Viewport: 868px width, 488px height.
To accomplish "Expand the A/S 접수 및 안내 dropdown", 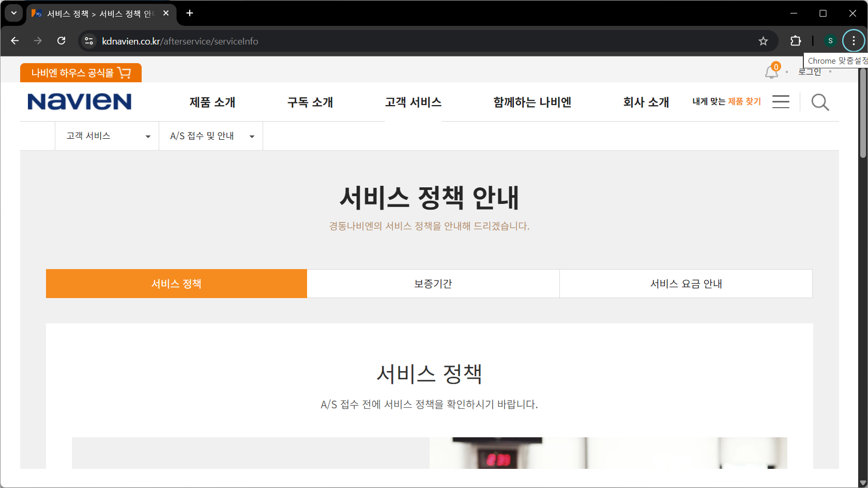I will pyautogui.click(x=211, y=136).
